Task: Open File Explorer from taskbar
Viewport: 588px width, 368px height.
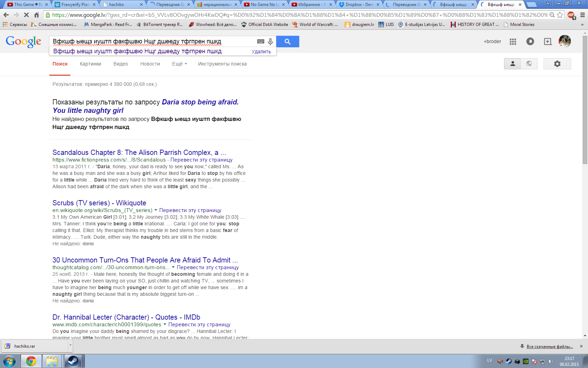Action: [x=52, y=361]
